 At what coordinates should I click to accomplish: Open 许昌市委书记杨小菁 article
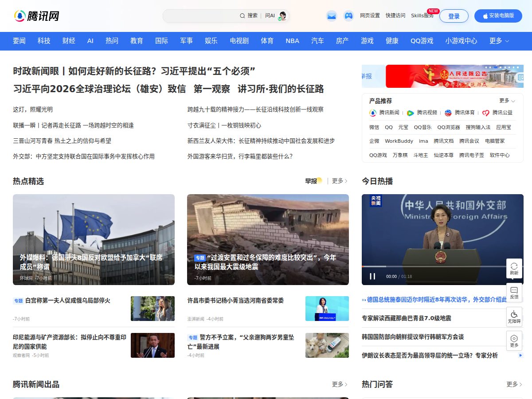coord(235,301)
